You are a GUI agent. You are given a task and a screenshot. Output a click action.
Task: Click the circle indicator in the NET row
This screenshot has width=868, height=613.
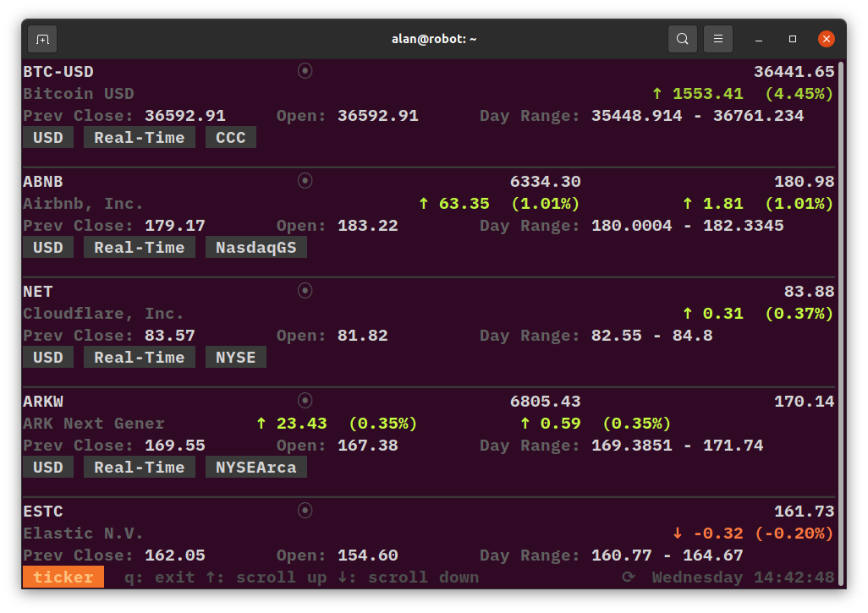305,291
